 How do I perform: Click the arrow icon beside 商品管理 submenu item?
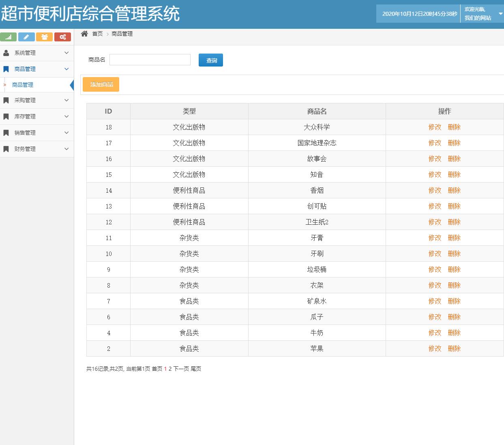pyautogui.click(x=4, y=85)
